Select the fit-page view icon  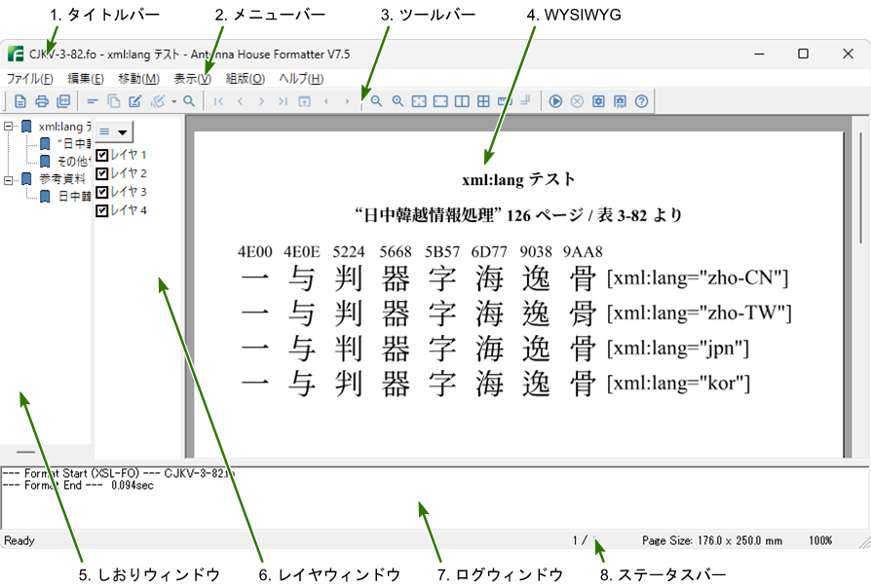(x=421, y=100)
